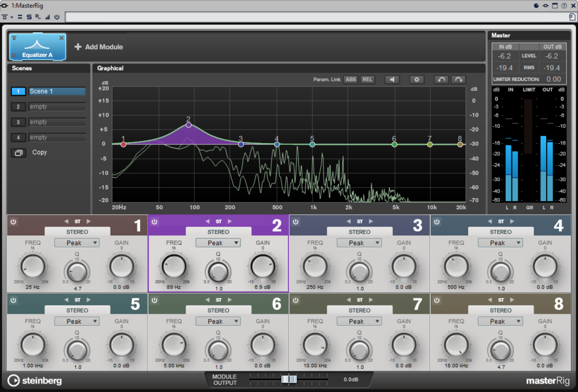Select band 5 node on graph
Image resolution: width=578 pixels, height=392 pixels.
(313, 144)
